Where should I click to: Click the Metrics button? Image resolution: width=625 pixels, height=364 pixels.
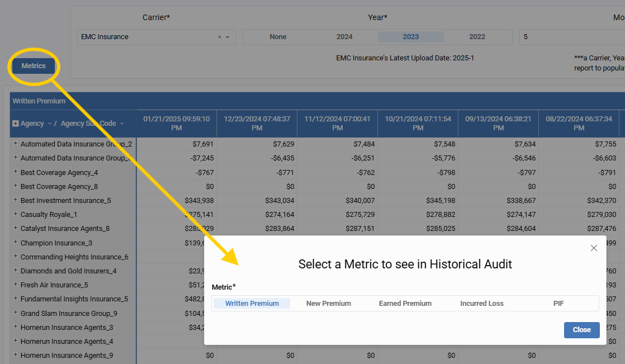click(34, 66)
